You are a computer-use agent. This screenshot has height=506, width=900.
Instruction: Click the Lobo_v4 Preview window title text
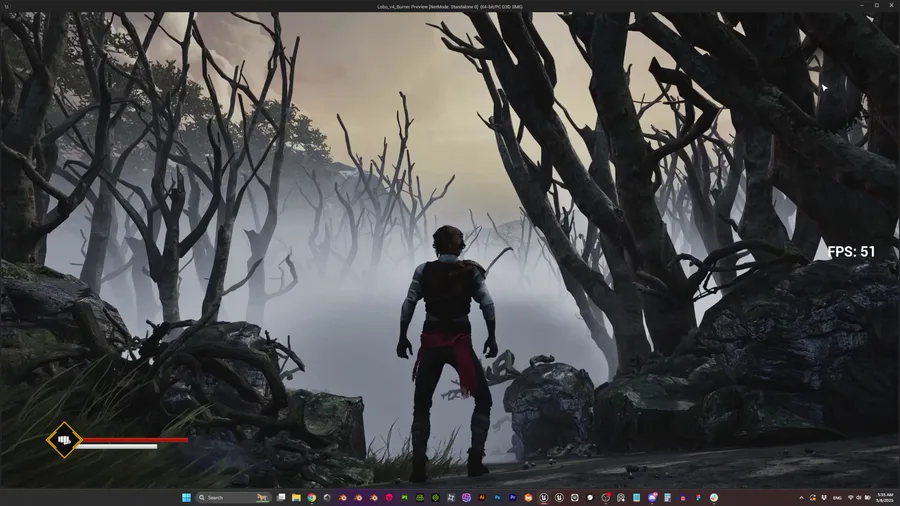coord(449,6)
